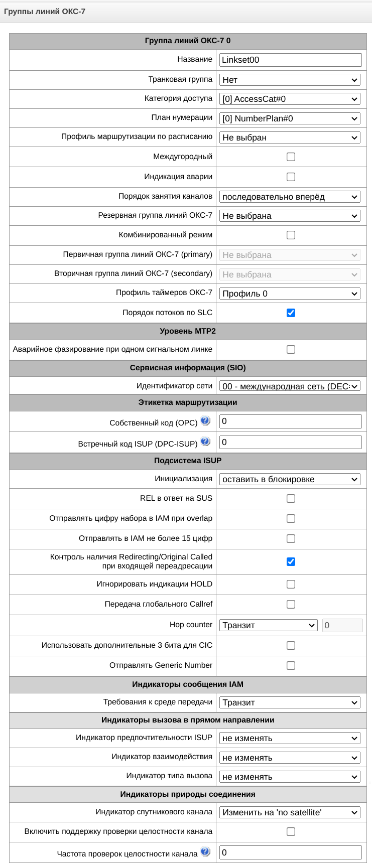Click help icon next to Собственный код (OPC)
372x868 pixels.
coord(205,421)
